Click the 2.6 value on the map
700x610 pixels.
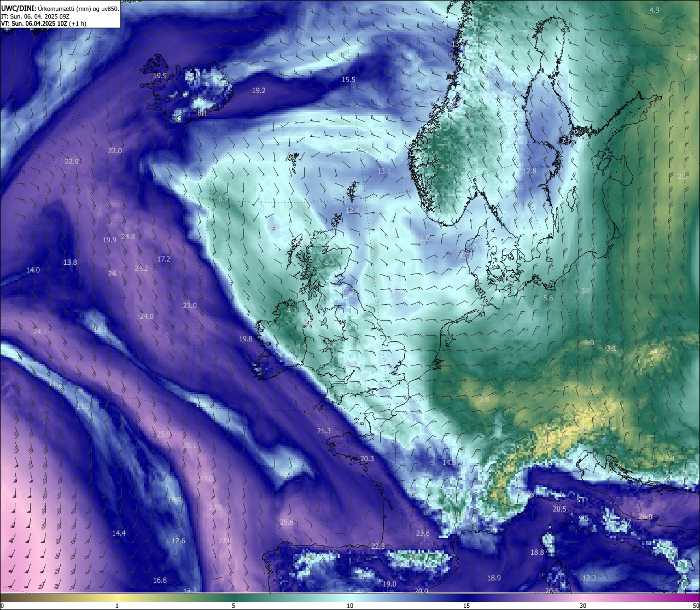pos(485,399)
